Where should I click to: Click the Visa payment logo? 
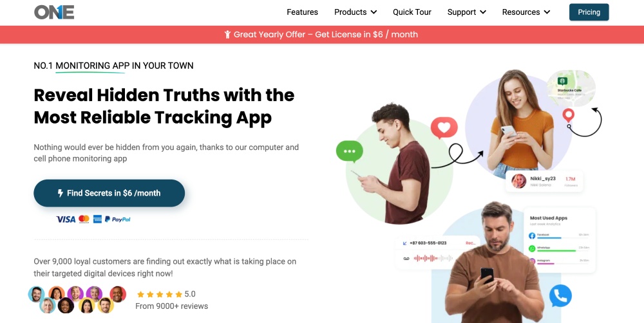[x=66, y=219]
